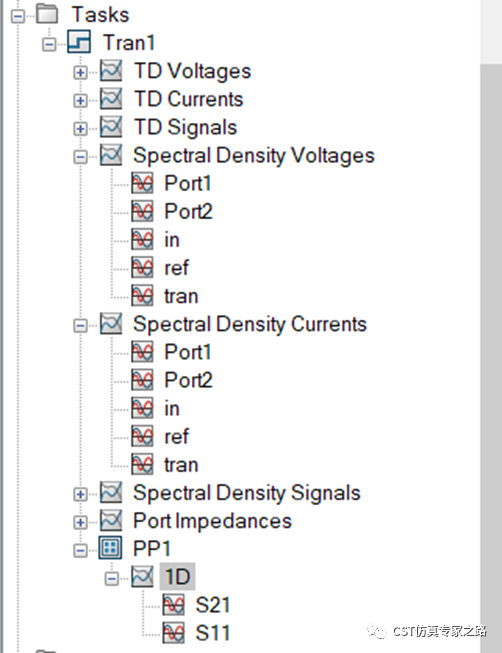Click the PP1 post-processing block icon
The width and height of the screenshot is (502, 653).
tap(110, 548)
